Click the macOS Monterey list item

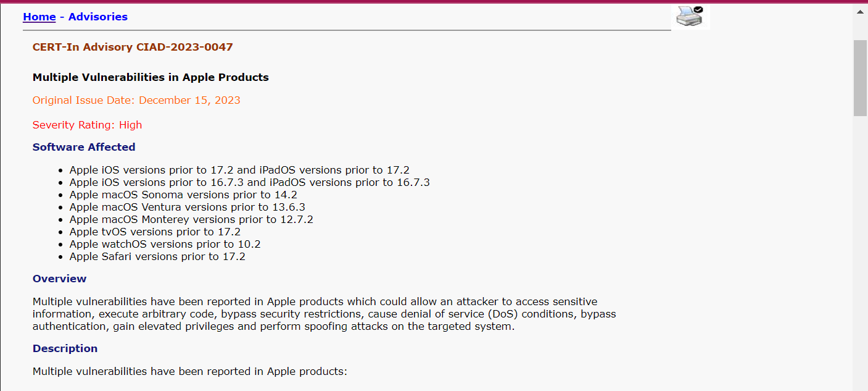[x=191, y=219]
